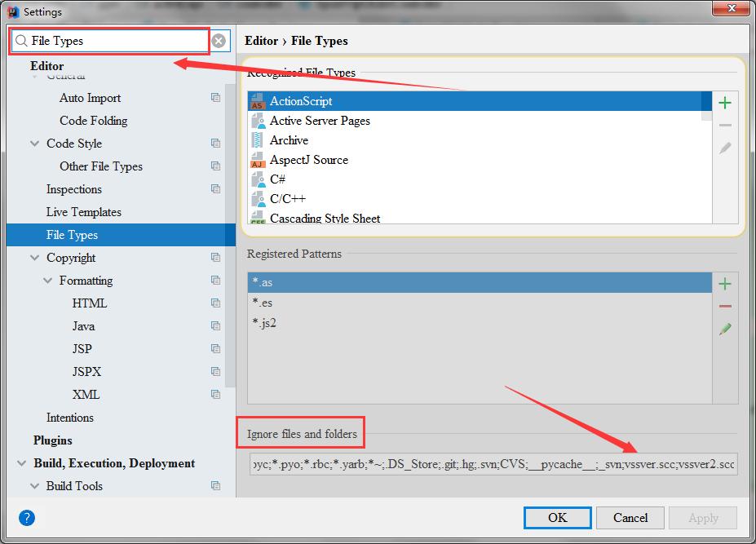The image size is (756, 544).
Task: Open the Live Templates settings page
Action: [x=83, y=212]
